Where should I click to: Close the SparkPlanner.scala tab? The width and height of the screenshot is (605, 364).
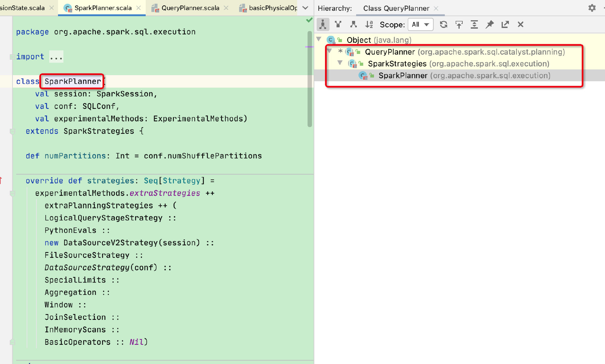pyautogui.click(x=139, y=8)
